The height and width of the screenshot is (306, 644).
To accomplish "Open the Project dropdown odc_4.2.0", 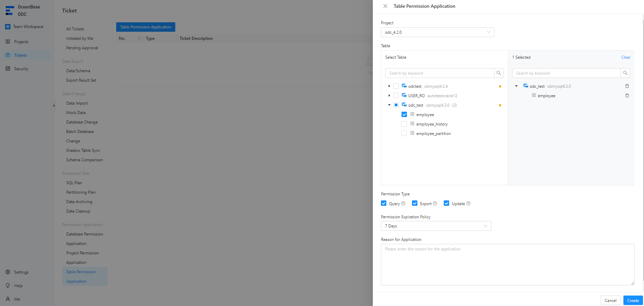I will point(437,32).
